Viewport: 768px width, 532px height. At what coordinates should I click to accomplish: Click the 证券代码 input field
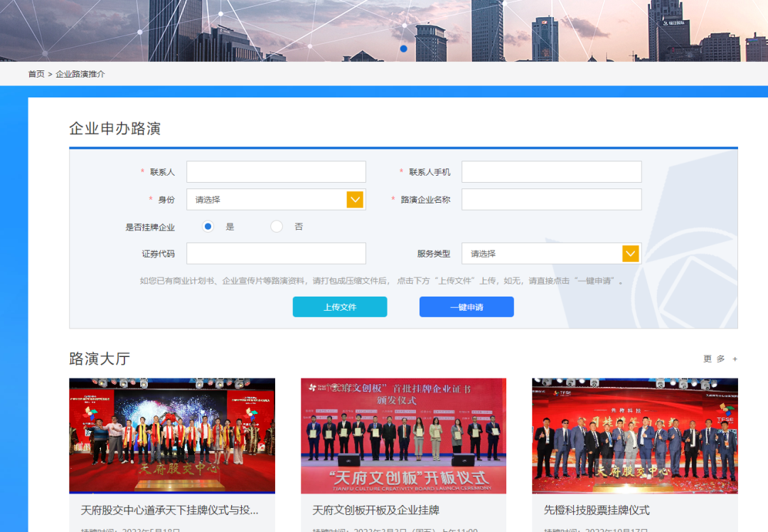(x=276, y=254)
